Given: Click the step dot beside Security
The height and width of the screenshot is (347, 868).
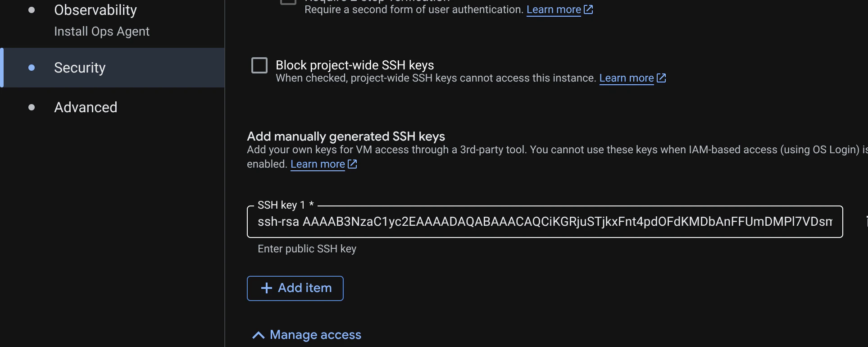Looking at the screenshot, I should pyautogui.click(x=31, y=67).
